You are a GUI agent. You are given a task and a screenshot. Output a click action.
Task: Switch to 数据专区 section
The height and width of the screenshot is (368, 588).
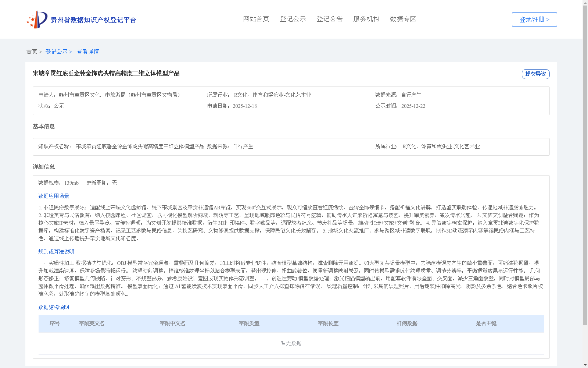[x=403, y=19]
